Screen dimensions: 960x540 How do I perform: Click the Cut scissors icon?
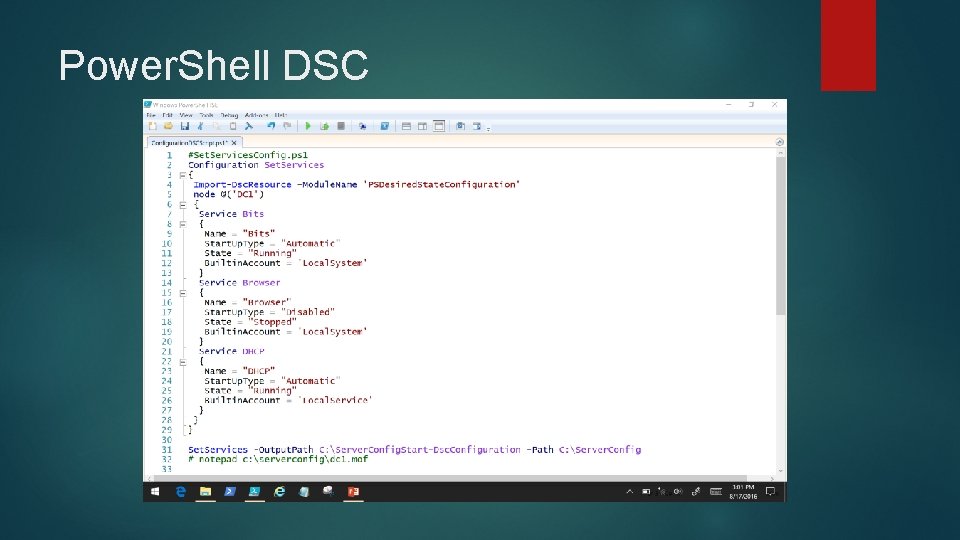200,126
